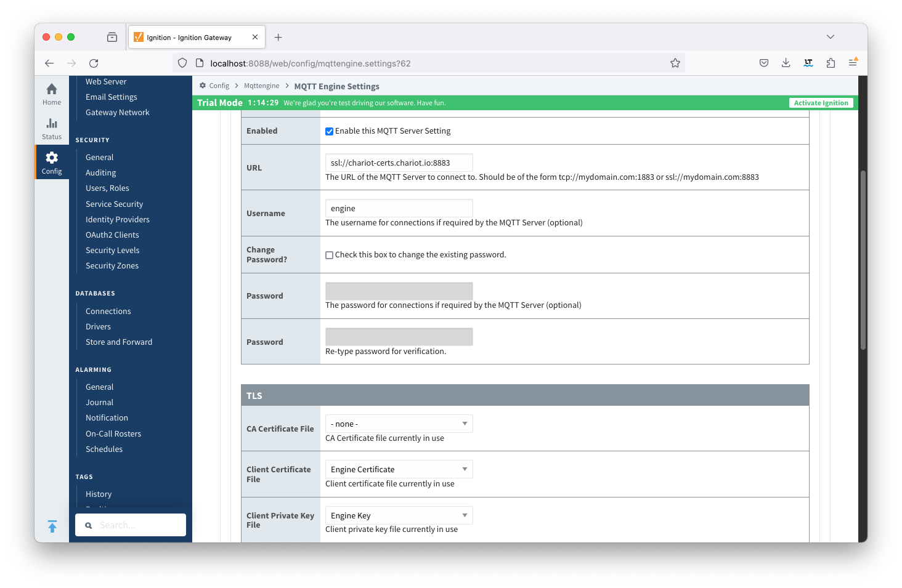The image size is (902, 588).
Task: Open a new browser tab
Action: pyautogui.click(x=278, y=38)
